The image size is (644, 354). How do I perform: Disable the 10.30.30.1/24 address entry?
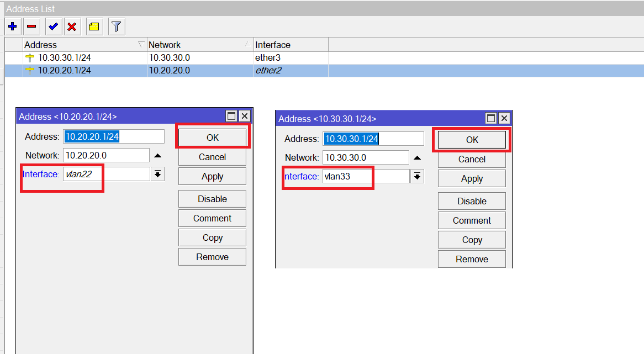[x=472, y=201]
